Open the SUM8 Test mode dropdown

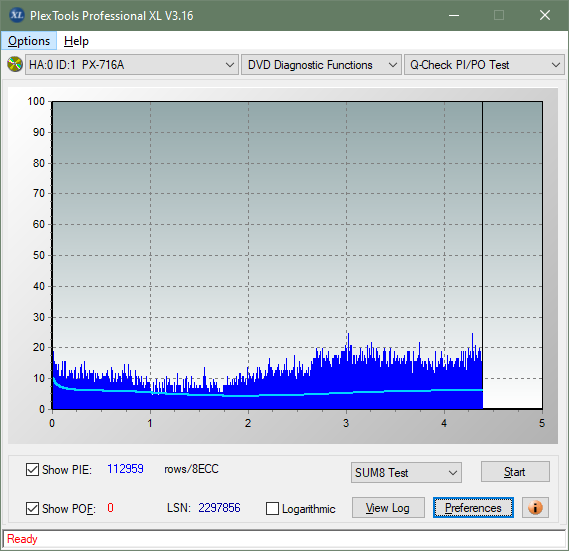coord(406,472)
